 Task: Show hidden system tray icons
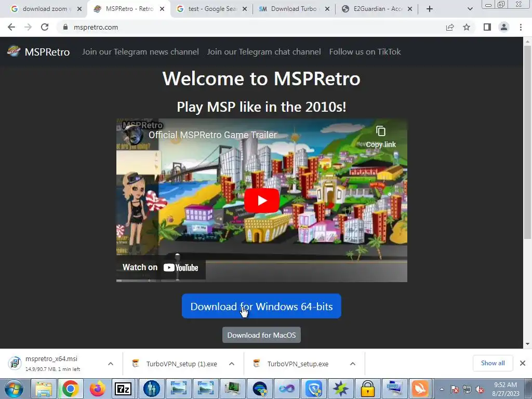click(442, 389)
